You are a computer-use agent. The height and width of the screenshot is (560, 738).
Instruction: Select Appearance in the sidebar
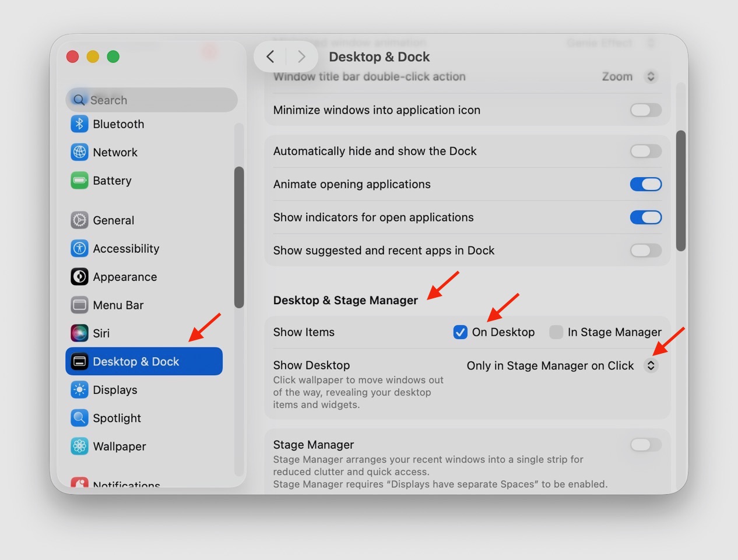point(125,277)
